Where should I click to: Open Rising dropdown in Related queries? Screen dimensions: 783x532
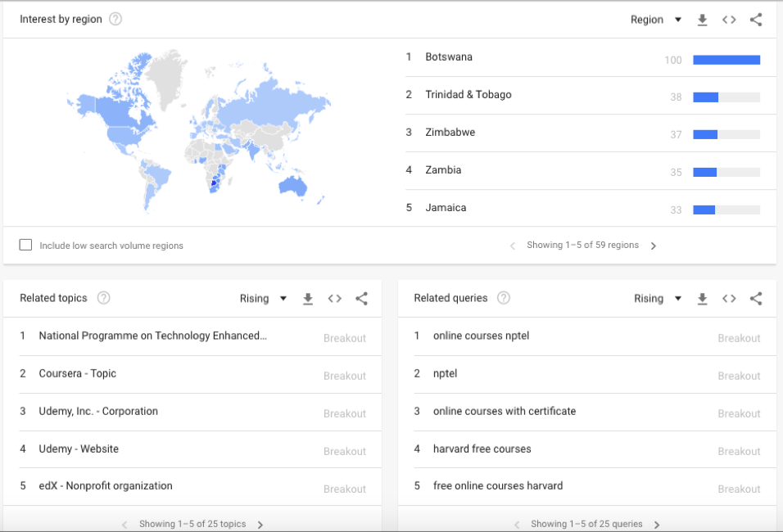pyautogui.click(x=657, y=299)
